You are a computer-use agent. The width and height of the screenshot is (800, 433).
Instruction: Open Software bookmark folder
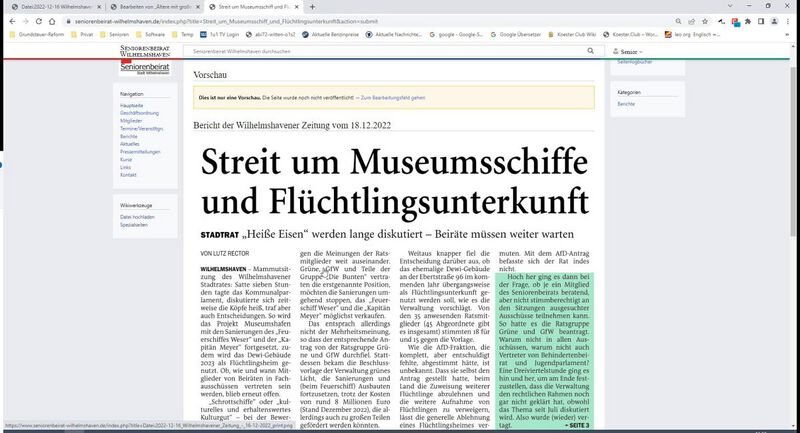tap(150, 35)
